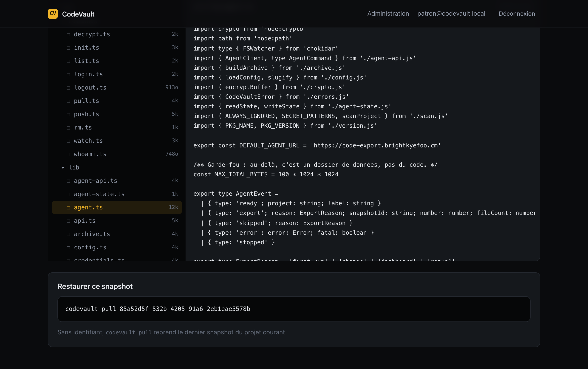Click the 12k size of agent.ts
The width and height of the screenshot is (588, 369).
pos(173,207)
